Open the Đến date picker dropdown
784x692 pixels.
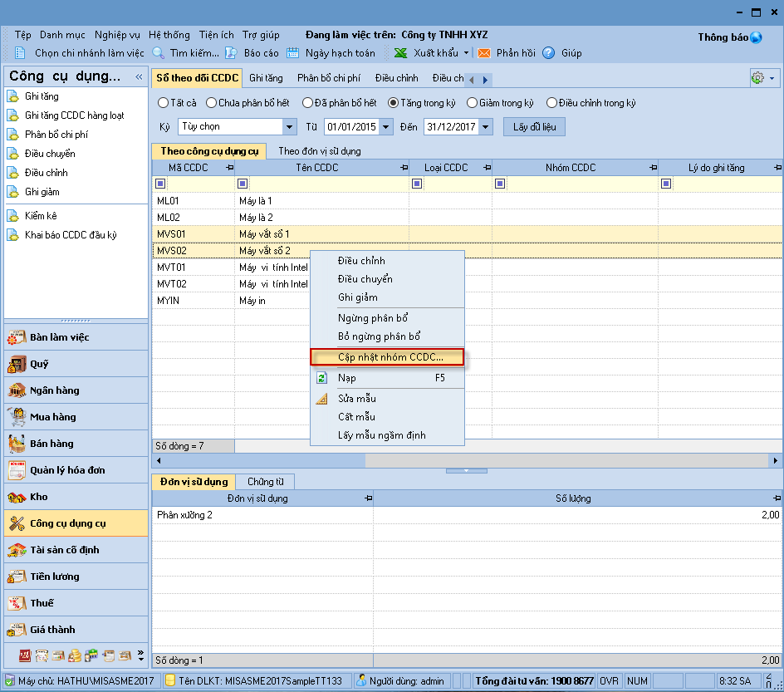coord(486,127)
